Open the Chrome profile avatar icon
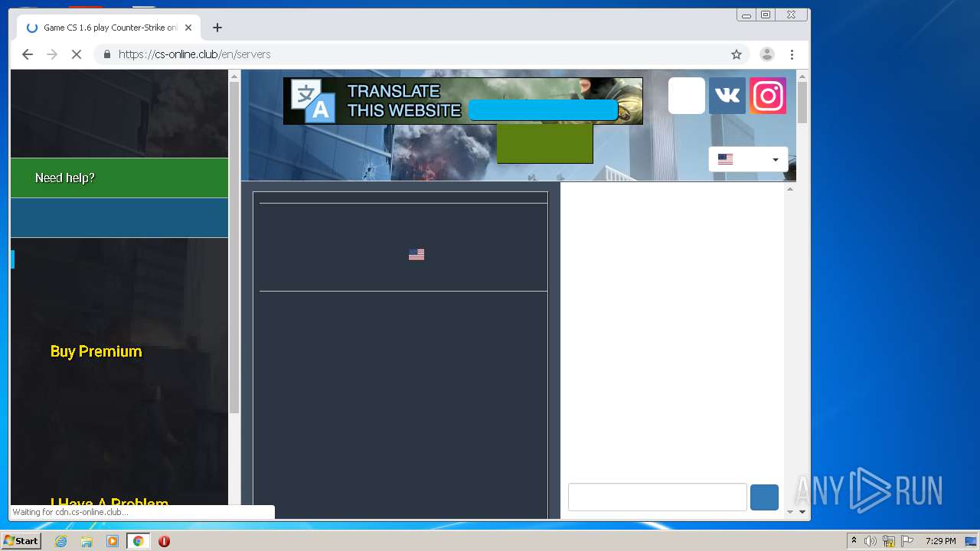This screenshot has width=980, height=551. point(766,54)
